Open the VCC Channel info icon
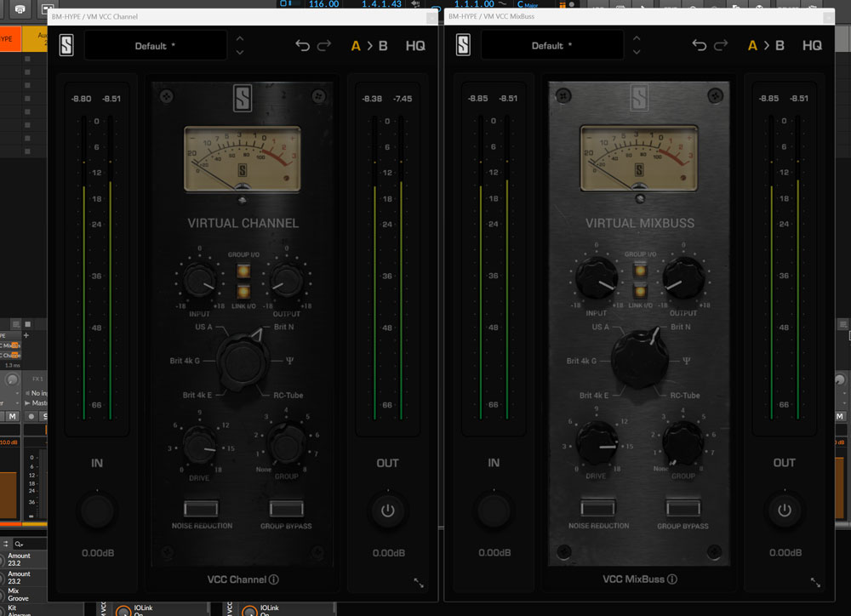The width and height of the screenshot is (851, 616). tap(274, 579)
